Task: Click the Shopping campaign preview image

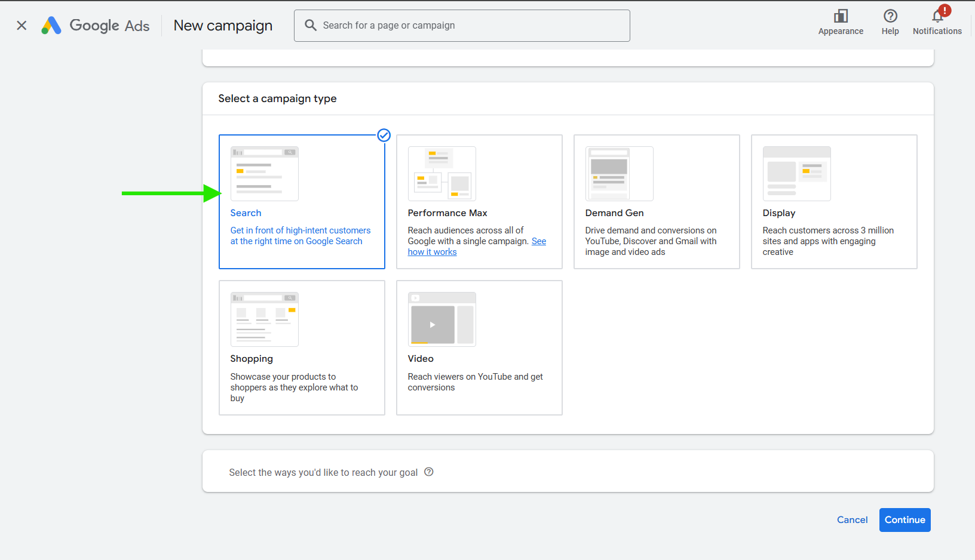Action: point(264,319)
